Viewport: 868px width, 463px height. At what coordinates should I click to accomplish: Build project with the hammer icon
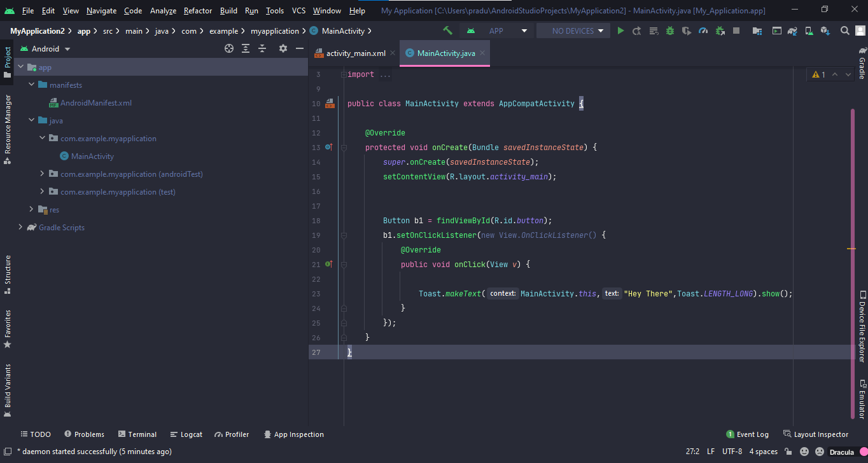pos(448,31)
